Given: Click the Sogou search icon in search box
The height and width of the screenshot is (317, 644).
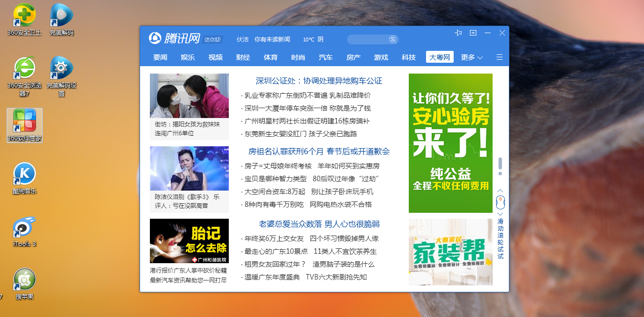Looking at the screenshot, I should (x=393, y=39).
